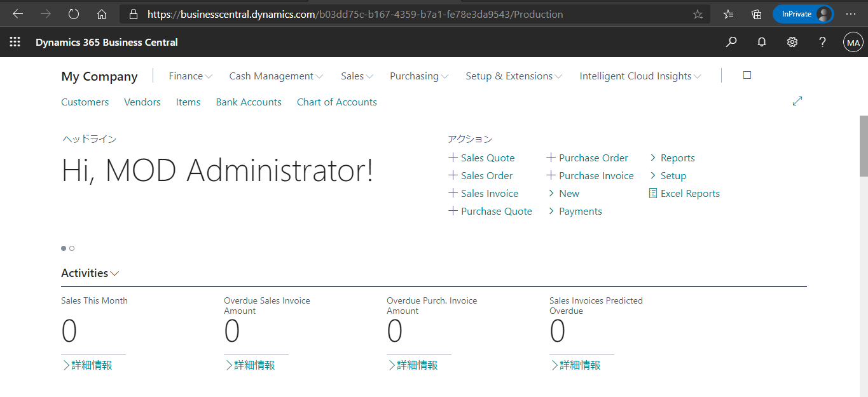Open the Purchasing menu
This screenshot has width=868, height=397.
click(x=418, y=76)
